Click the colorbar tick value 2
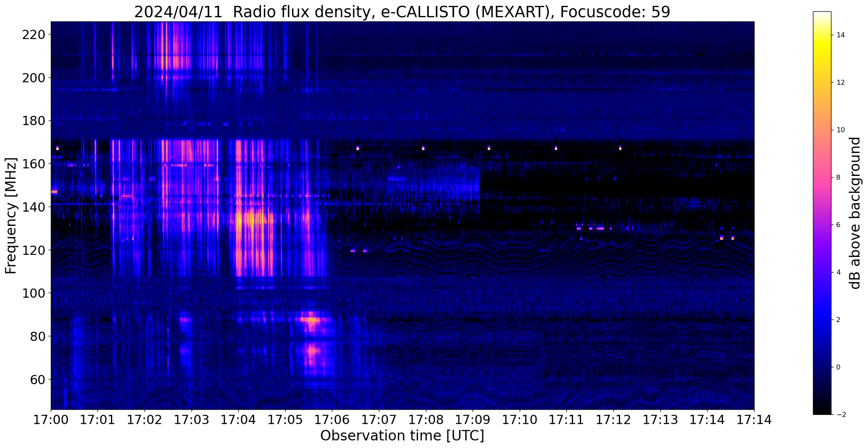The height and width of the screenshot is (448, 868). (839, 320)
